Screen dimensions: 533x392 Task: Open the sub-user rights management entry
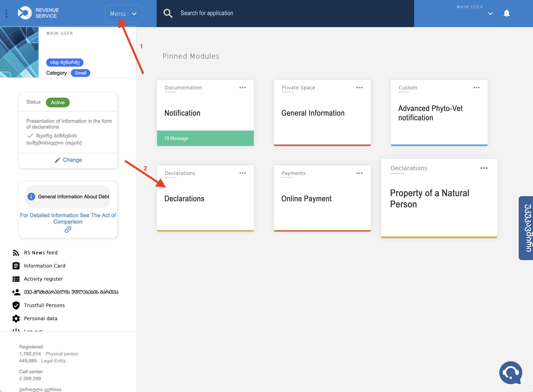click(71, 292)
